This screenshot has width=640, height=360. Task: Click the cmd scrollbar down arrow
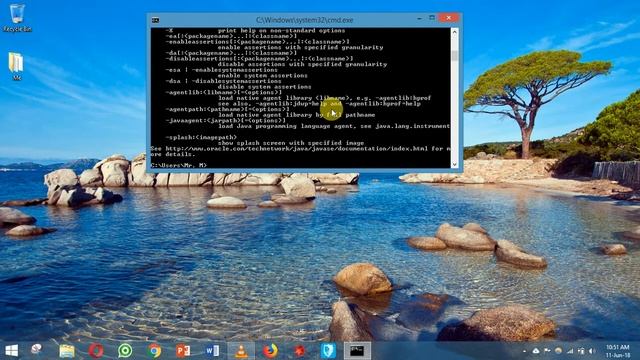tap(455, 164)
